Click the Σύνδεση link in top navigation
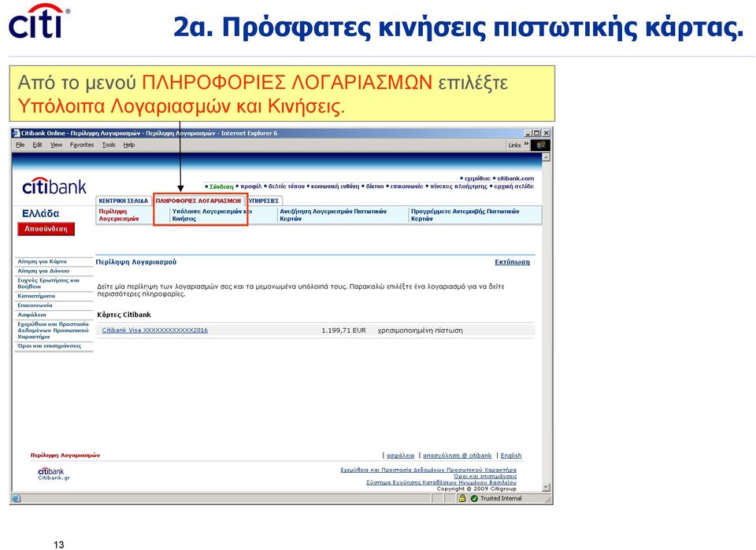Image resolution: width=756 pixels, height=550 pixels. pyautogui.click(x=221, y=186)
